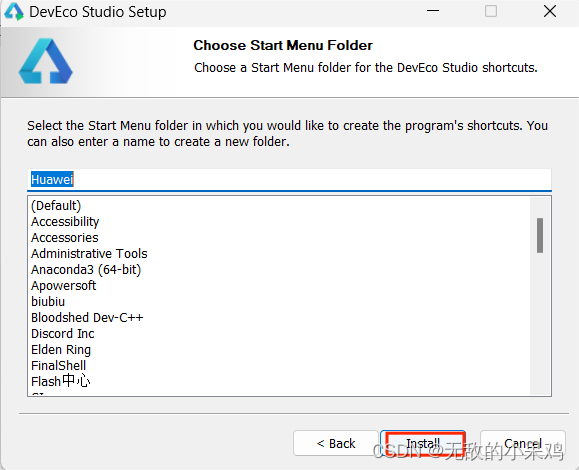
Task: Click the DevEco Studio title bar icon
Action: pos(14,11)
